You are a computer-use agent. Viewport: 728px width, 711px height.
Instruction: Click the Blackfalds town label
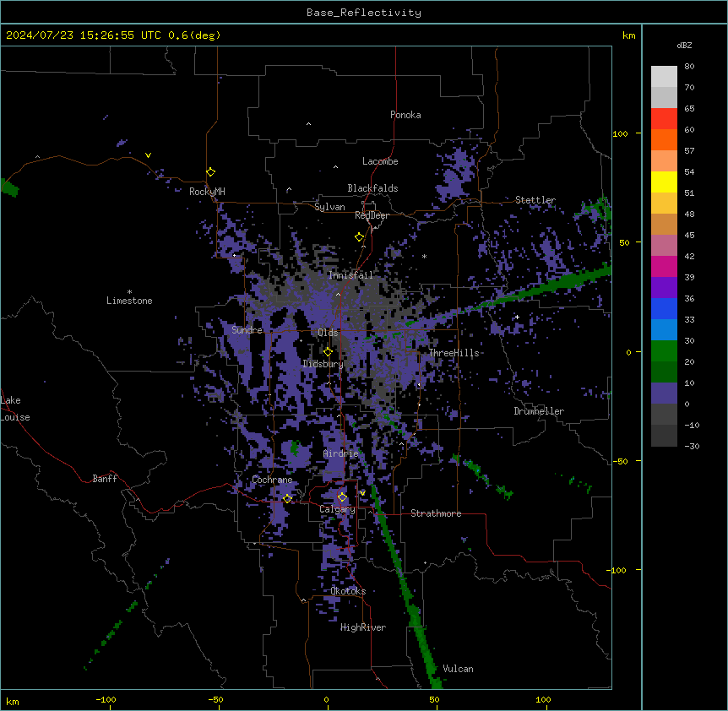372,188
